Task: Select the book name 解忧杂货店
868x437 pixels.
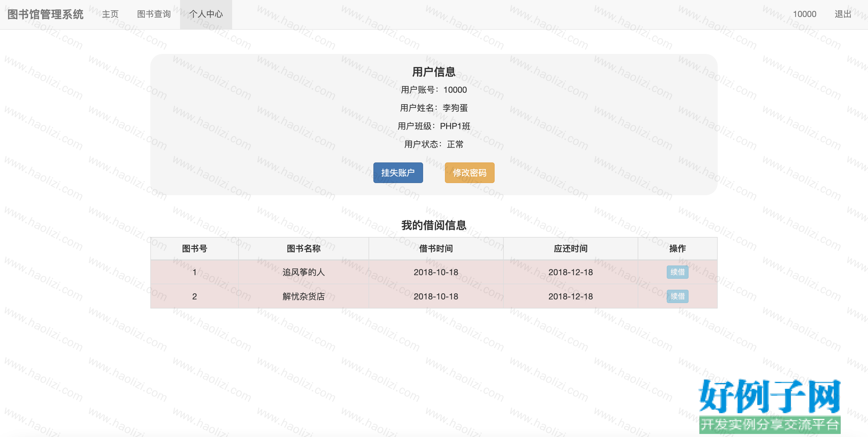Action: pyautogui.click(x=303, y=296)
